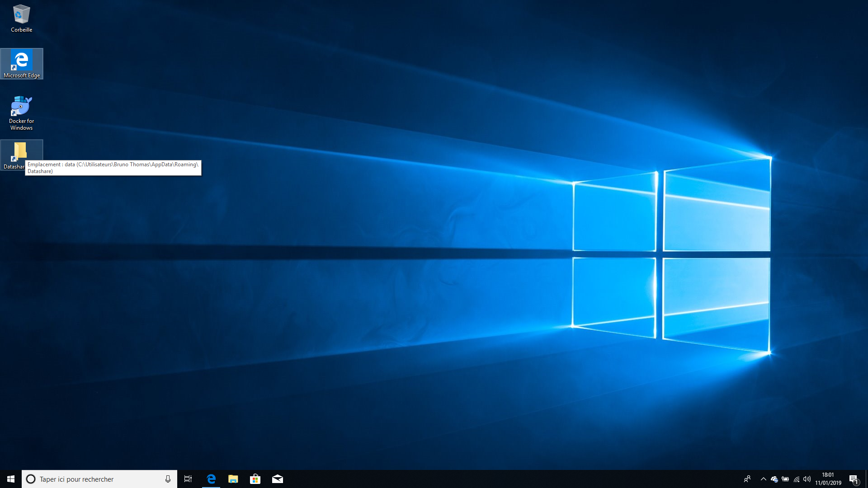Viewport: 868px width, 488px height.
Task: Activate the microphone icon in the search box
Action: 168,479
